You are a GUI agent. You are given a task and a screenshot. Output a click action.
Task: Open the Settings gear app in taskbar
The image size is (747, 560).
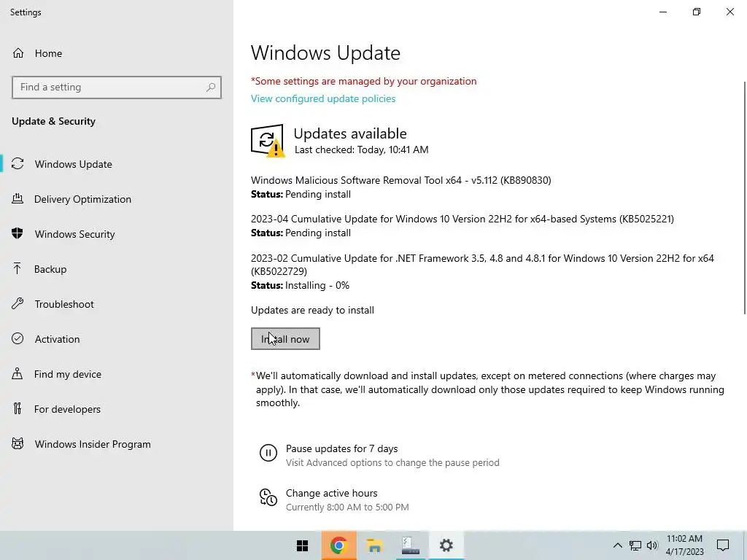[x=446, y=545]
